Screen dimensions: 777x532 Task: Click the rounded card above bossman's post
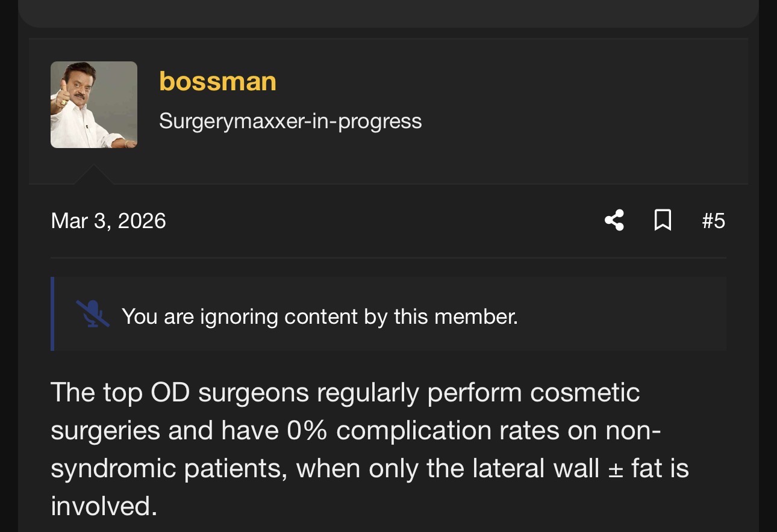coord(388,12)
